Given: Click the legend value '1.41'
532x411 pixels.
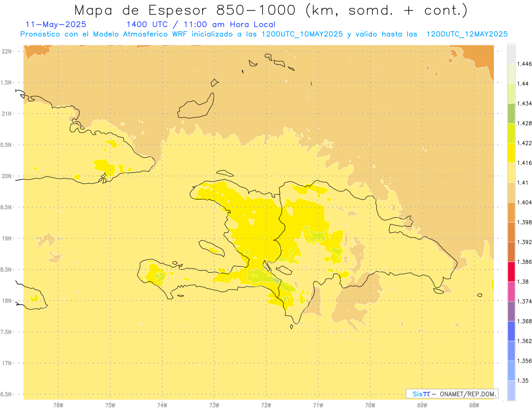Looking at the screenshot, I should click(x=523, y=183).
